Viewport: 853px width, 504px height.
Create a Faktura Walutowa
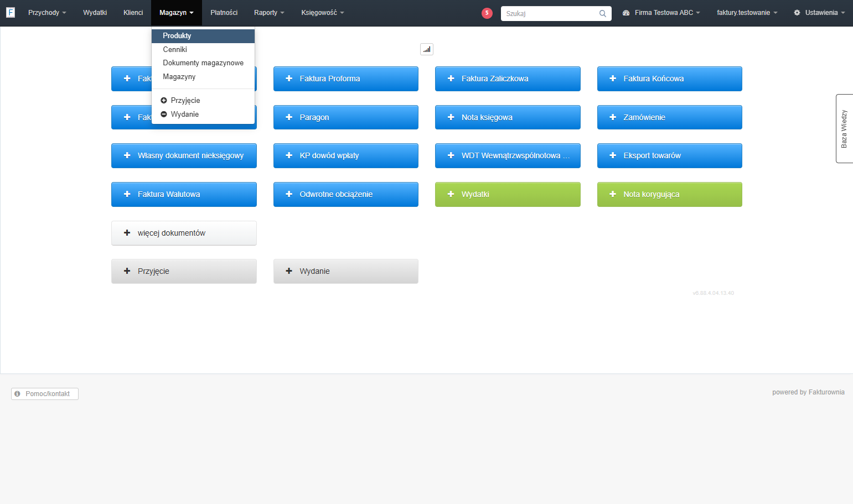pyautogui.click(x=184, y=194)
